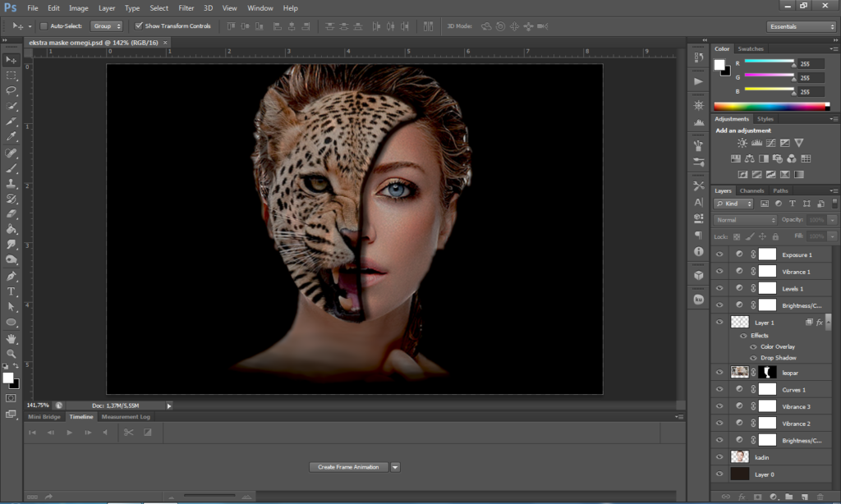Hide the leopar layer
The width and height of the screenshot is (841, 504).
(720, 373)
